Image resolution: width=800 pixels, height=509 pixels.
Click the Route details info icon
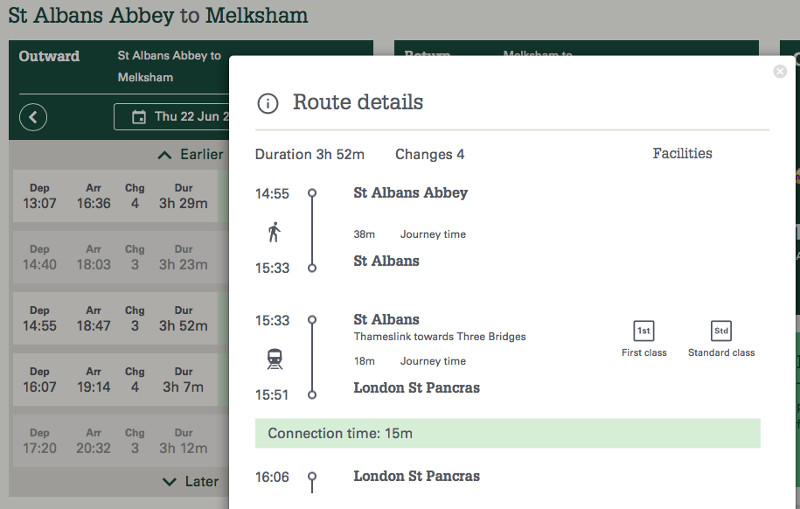[x=267, y=103]
